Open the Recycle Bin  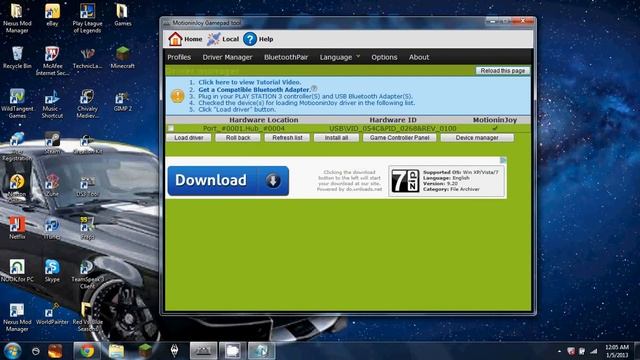point(17,57)
